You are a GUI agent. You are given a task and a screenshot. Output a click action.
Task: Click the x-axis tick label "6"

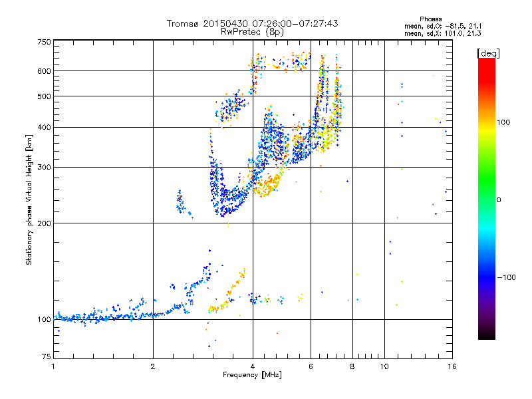click(311, 366)
